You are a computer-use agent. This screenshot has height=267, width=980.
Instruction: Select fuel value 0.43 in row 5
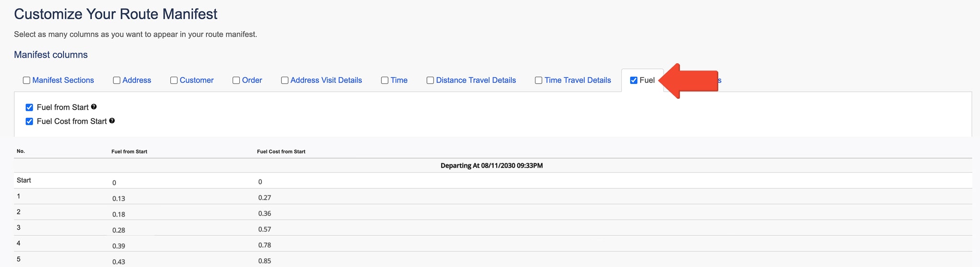coord(119,262)
